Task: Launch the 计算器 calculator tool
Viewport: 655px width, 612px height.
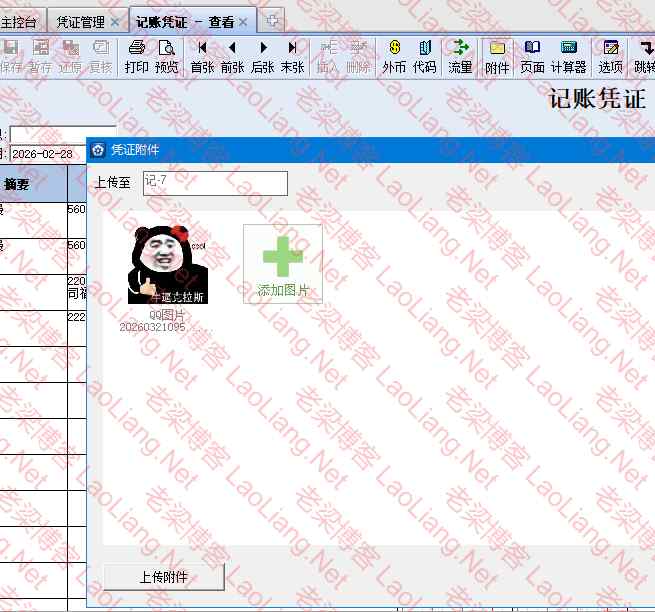Action: point(568,57)
